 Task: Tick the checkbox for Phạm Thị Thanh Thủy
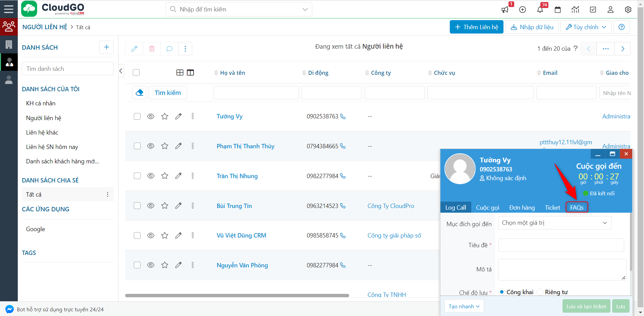[137, 146]
